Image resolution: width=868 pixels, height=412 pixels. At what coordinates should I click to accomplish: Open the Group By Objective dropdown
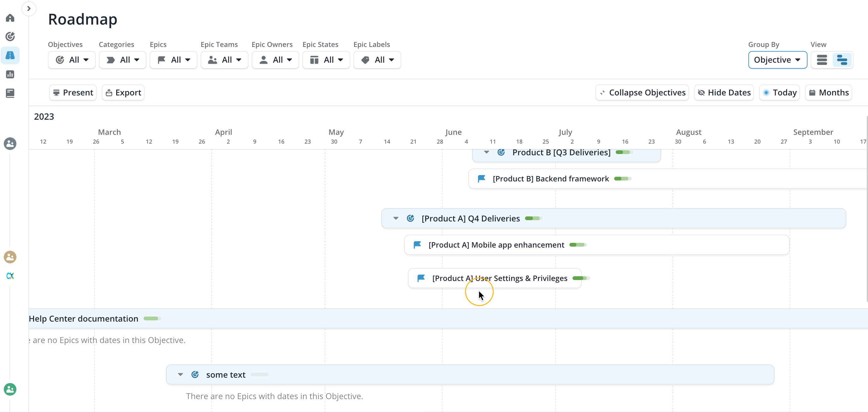coord(777,60)
